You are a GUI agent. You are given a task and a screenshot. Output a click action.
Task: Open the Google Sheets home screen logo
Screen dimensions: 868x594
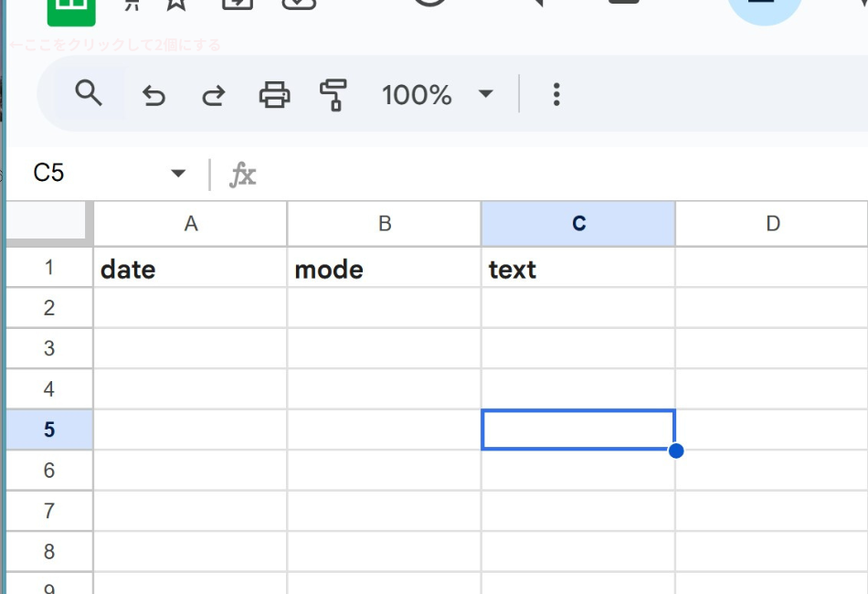pyautogui.click(x=71, y=7)
